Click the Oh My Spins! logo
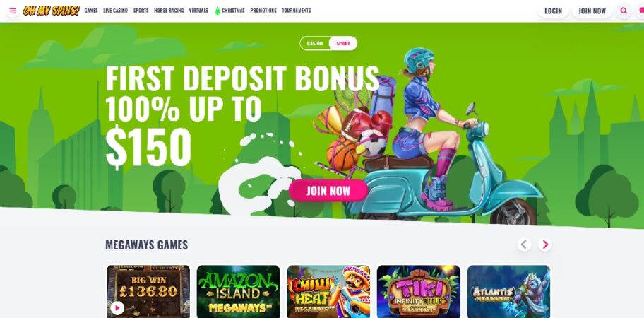This screenshot has height=318, width=644. click(x=52, y=11)
